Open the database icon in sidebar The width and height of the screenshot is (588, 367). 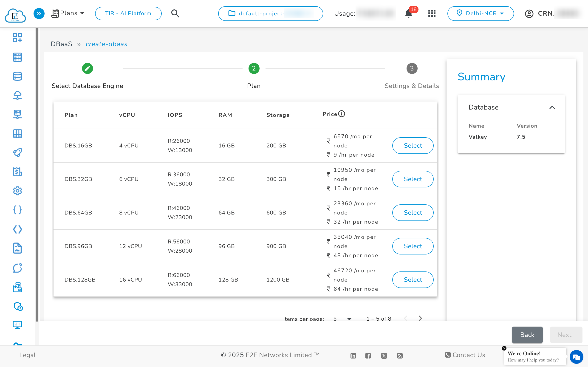coord(17,76)
